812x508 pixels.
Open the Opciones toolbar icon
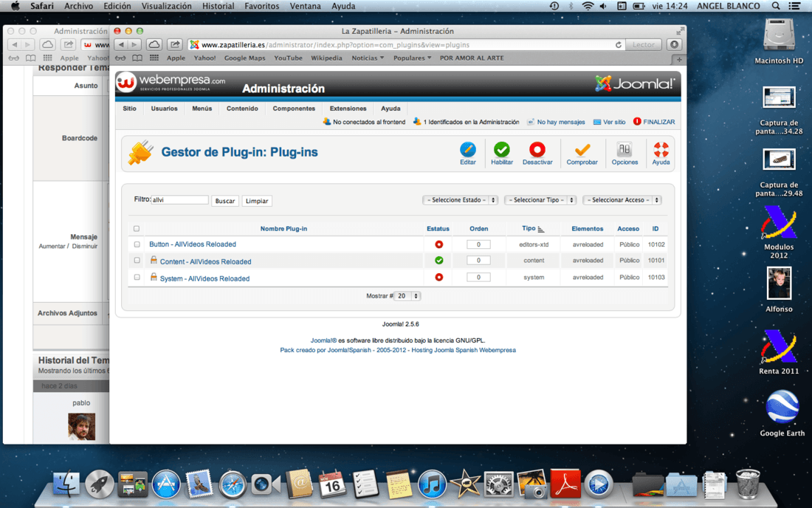point(624,150)
